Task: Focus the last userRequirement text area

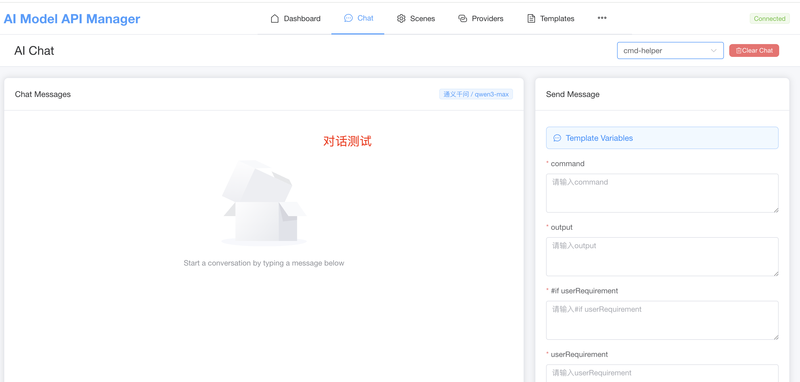Action: tap(662, 373)
